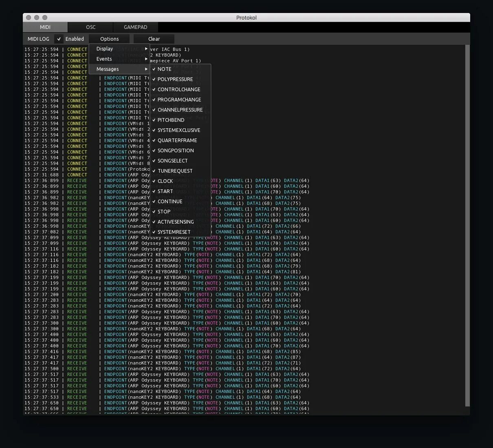The image size is (493, 448).
Task: Toggle SONGPOSITION message filter
Action: point(180,151)
